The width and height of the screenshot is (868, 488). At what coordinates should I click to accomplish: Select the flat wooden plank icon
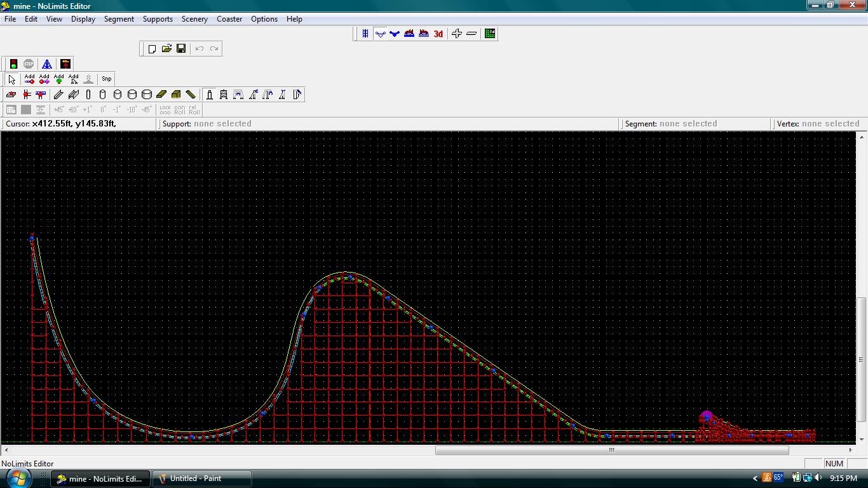(161, 95)
